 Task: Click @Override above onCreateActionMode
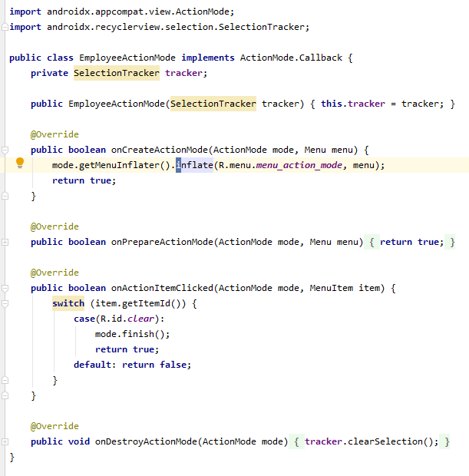tap(54, 134)
